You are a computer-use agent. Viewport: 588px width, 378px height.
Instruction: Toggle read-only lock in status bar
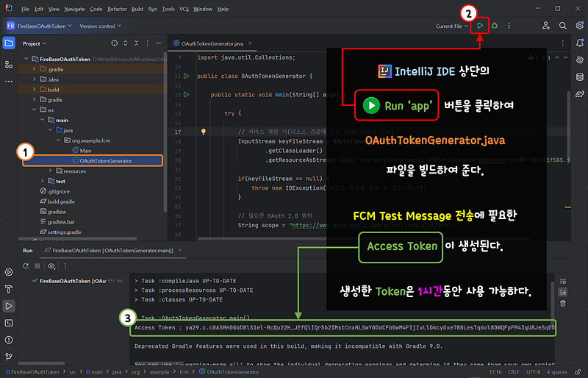pyautogui.click(x=578, y=372)
